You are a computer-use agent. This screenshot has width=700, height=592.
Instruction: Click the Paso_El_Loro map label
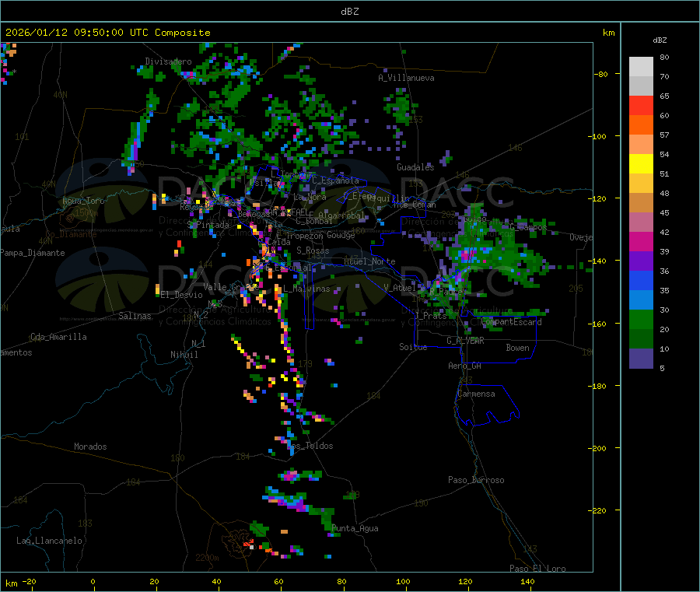(x=537, y=569)
